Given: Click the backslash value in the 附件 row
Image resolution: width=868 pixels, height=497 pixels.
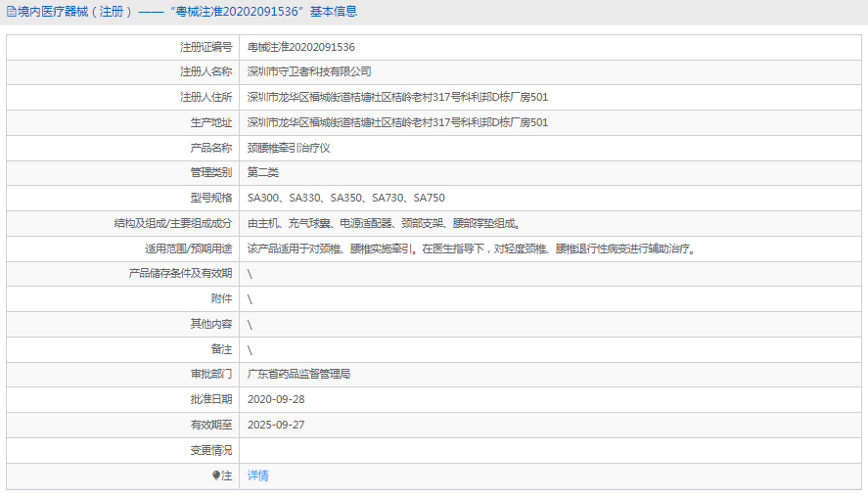Looking at the screenshot, I should (x=250, y=298).
